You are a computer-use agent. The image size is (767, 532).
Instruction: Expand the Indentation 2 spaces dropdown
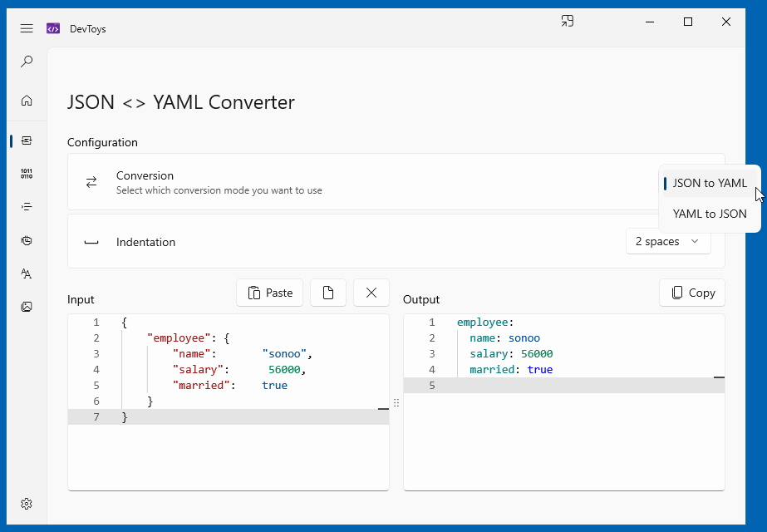pyautogui.click(x=668, y=241)
